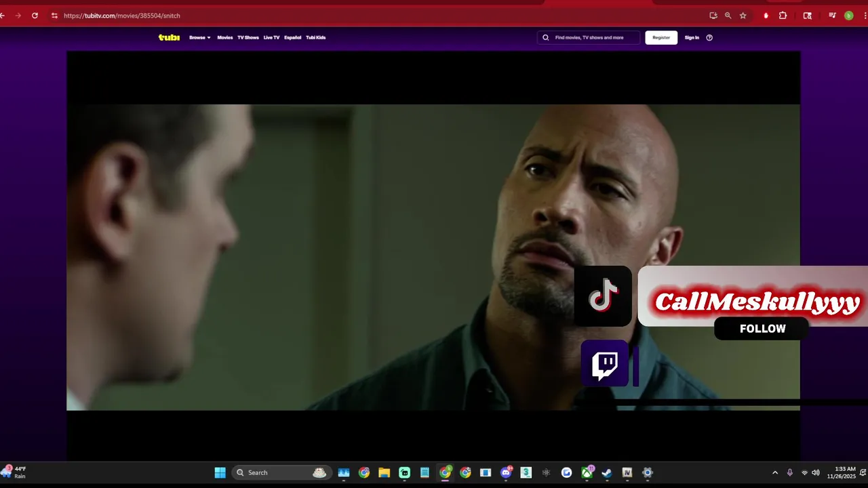Viewport: 868px width, 488px height.
Task: Open File Explorer from the taskbar
Action: pos(384,472)
